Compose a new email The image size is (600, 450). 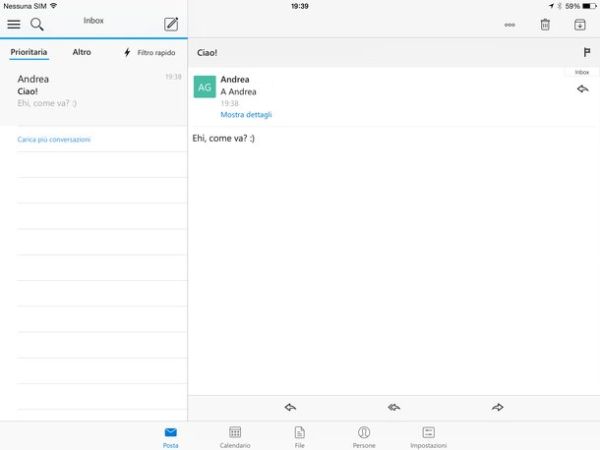[x=171, y=25]
